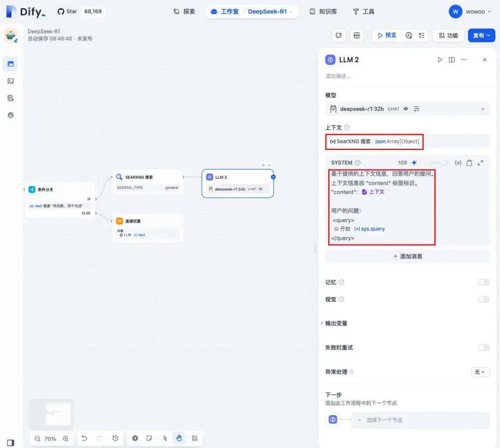The height and width of the screenshot is (448, 500).
Task: Open the logs sidebar icon
Action: pyautogui.click(x=11, y=98)
